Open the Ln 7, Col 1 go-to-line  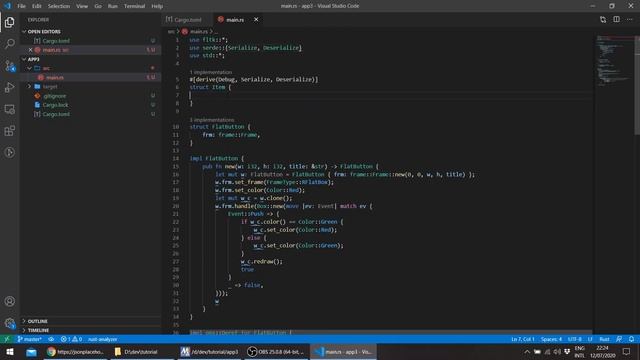[x=523, y=339]
